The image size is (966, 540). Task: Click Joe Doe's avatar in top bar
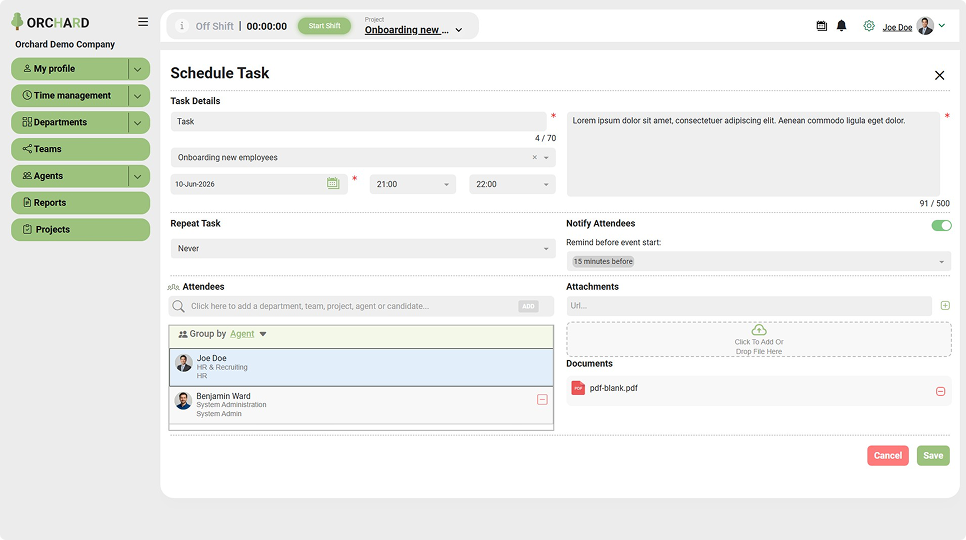tap(925, 26)
